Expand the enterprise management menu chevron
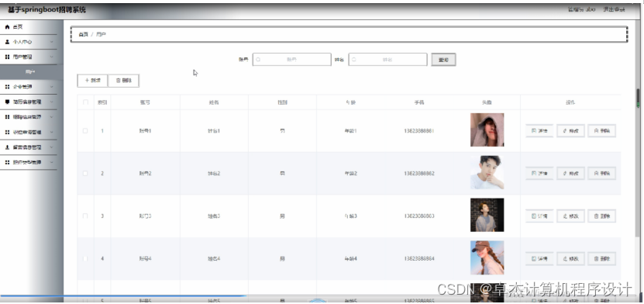 click(x=52, y=87)
